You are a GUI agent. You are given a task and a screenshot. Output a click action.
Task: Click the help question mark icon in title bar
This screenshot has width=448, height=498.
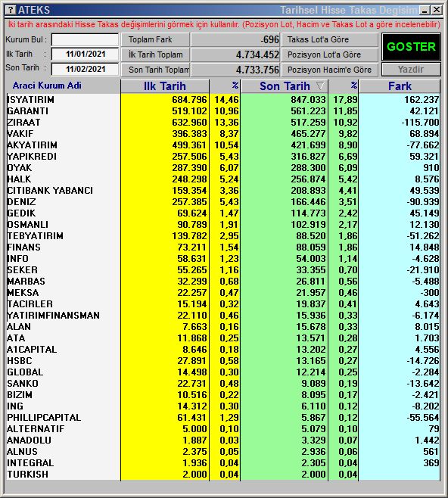(11, 10)
